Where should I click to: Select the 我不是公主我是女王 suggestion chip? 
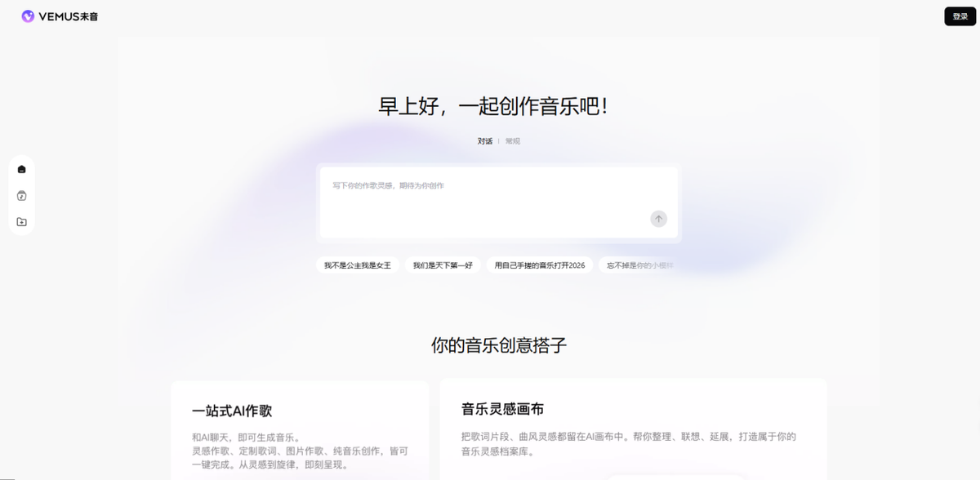(x=358, y=265)
